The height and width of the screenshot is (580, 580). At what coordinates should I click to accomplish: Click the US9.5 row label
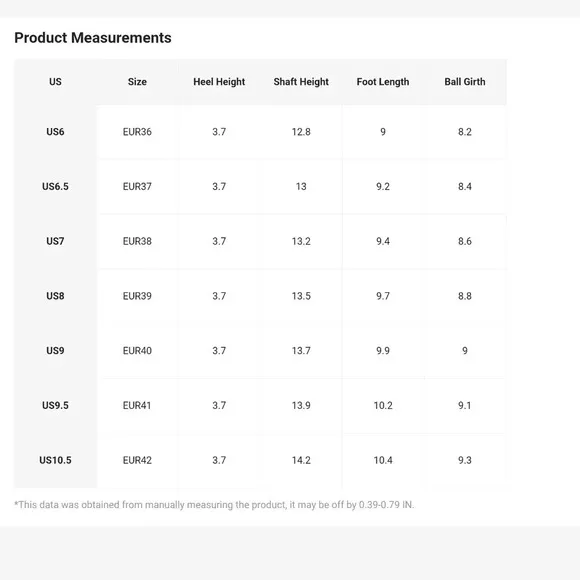click(x=55, y=405)
